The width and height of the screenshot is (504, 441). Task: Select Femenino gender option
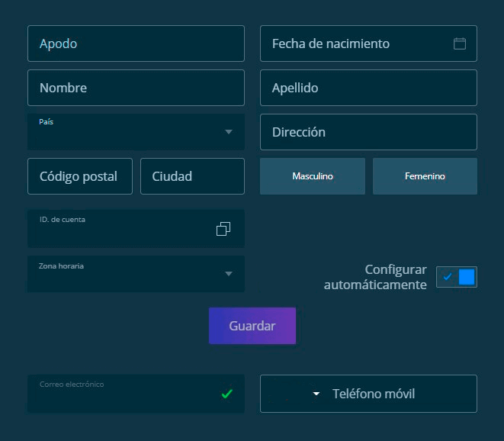(x=425, y=176)
